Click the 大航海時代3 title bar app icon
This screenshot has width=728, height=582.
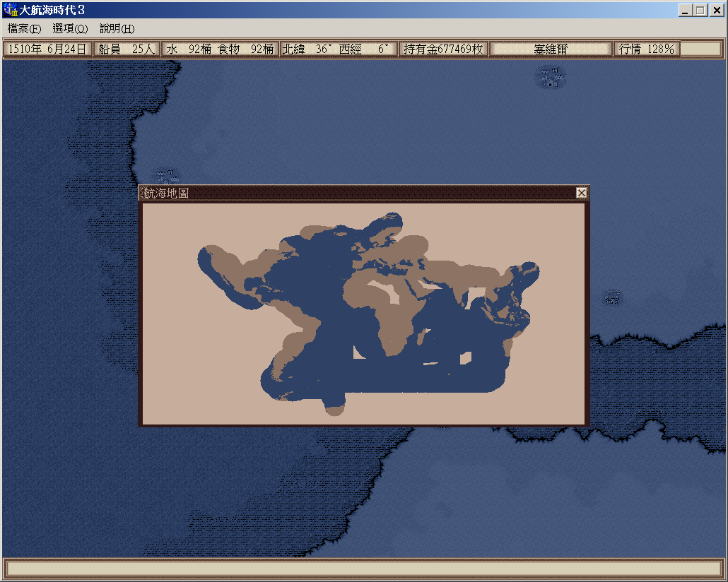point(11,10)
